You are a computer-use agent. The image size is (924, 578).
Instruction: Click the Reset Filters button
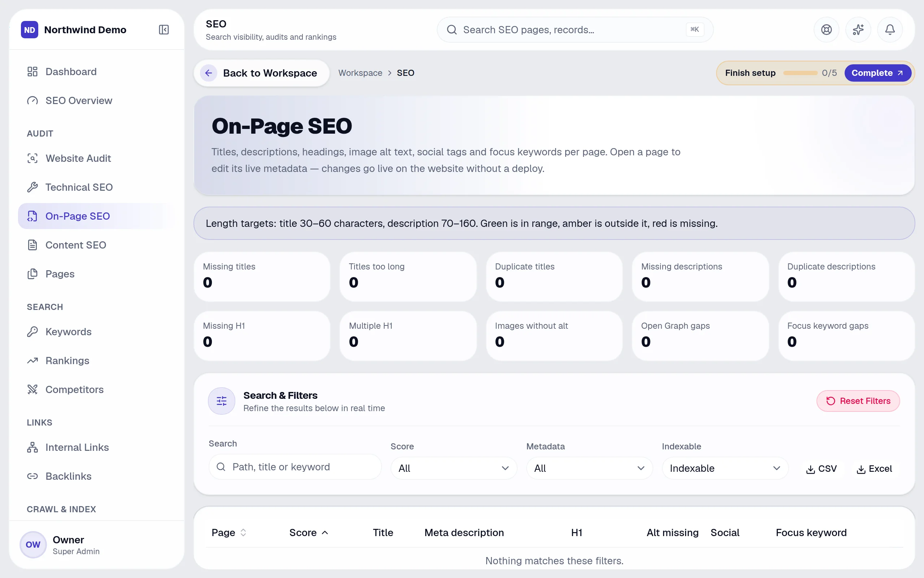(858, 401)
